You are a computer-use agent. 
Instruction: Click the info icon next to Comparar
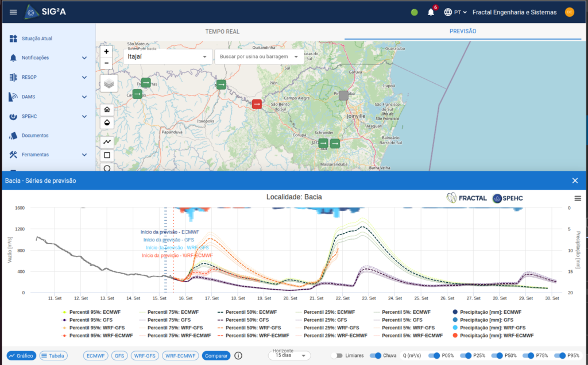coord(238,356)
